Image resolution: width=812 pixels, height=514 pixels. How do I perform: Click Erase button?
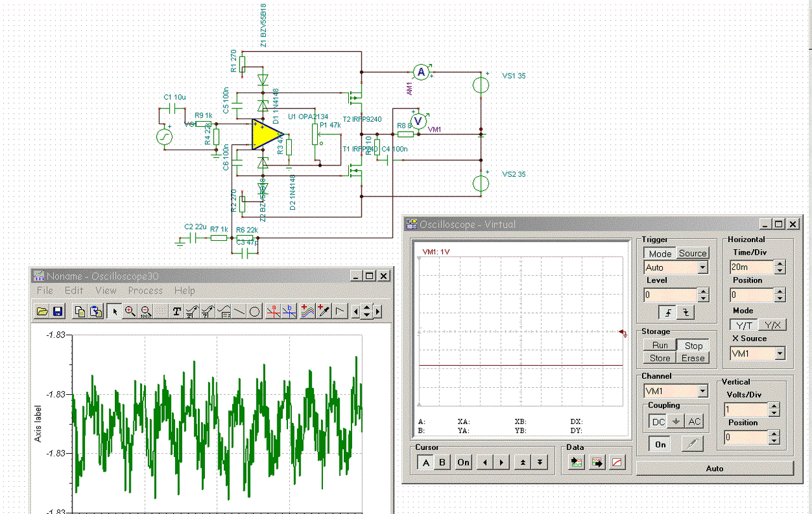coord(693,358)
